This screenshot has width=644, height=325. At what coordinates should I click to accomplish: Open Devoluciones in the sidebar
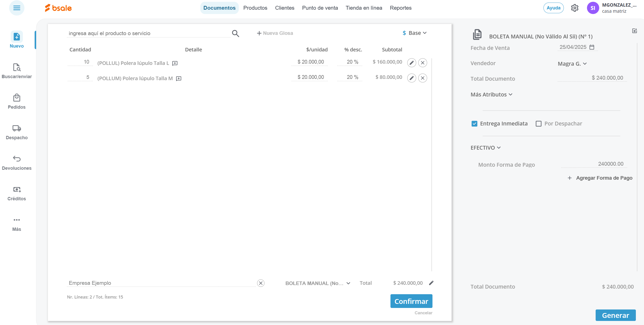coord(17,163)
